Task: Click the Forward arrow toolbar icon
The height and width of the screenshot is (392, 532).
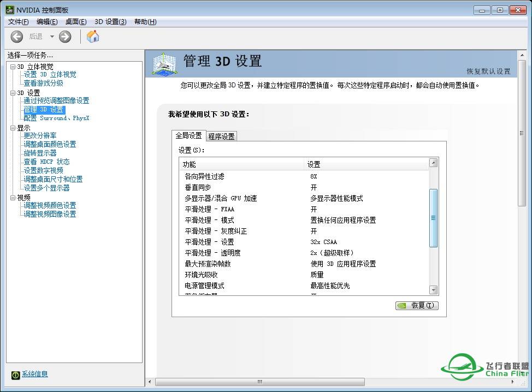Action: pos(65,37)
